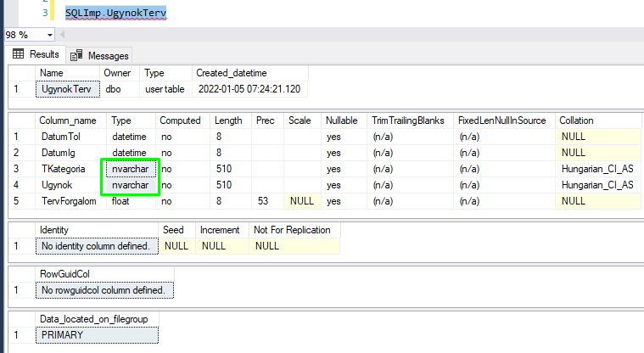Select the 510 length cell of TKategoria
This screenshot has height=353, width=644.
231,169
